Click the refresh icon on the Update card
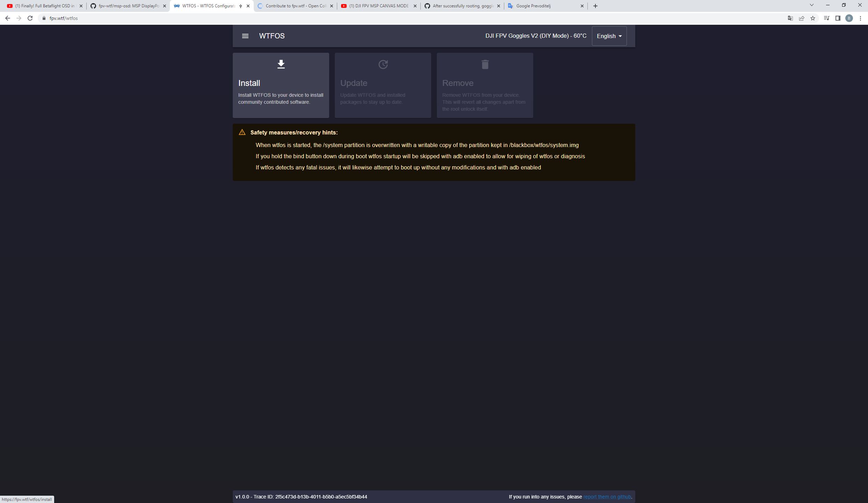Screen dimensions: 868x503 point(383,64)
